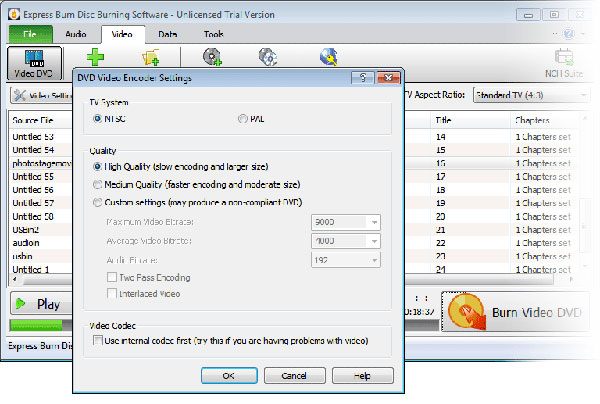Switch to the Data tab
The image size is (600, 404).
[168, 34]
